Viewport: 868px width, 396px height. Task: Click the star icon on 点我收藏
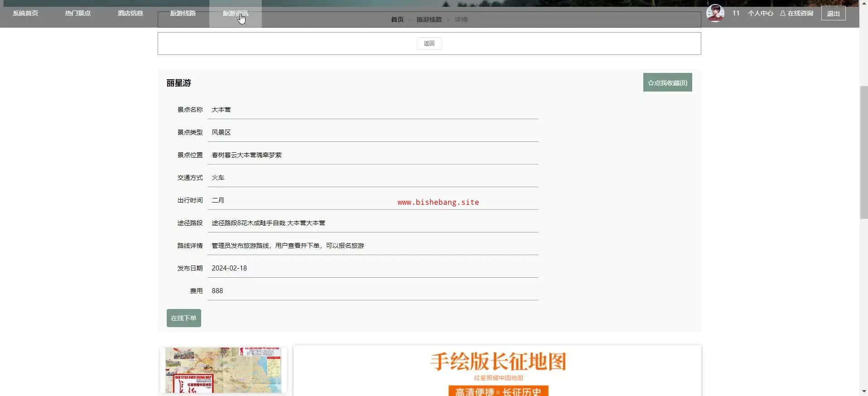pos(651,83)
